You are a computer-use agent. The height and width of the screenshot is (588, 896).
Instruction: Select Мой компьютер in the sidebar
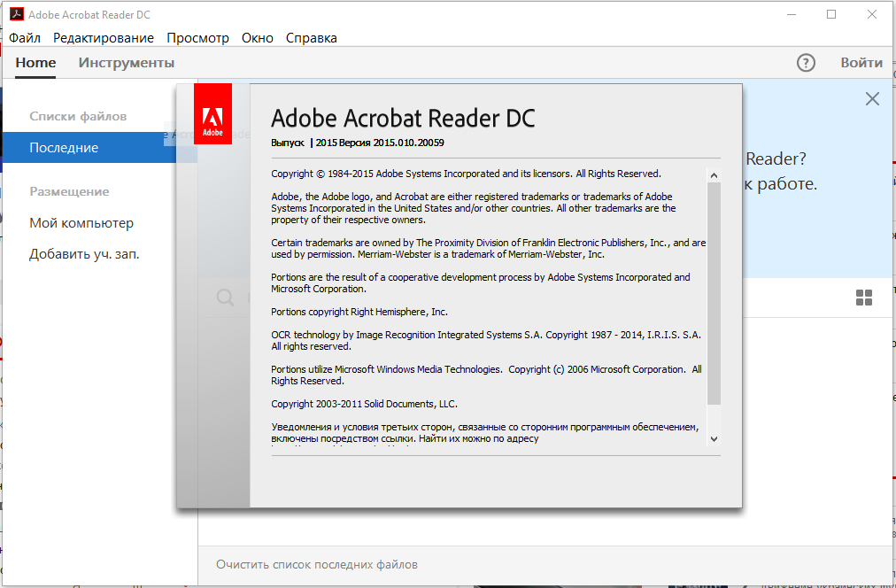(81, 223)
